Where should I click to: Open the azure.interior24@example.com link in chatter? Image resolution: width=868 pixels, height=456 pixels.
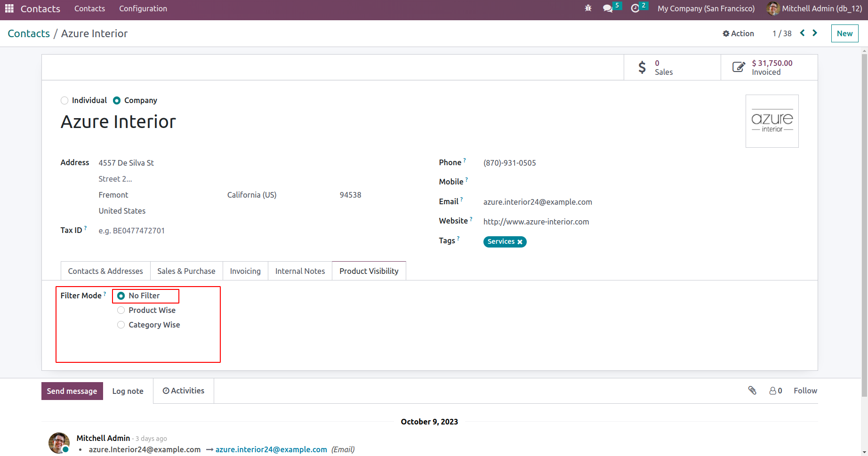(x=271, y=449)
